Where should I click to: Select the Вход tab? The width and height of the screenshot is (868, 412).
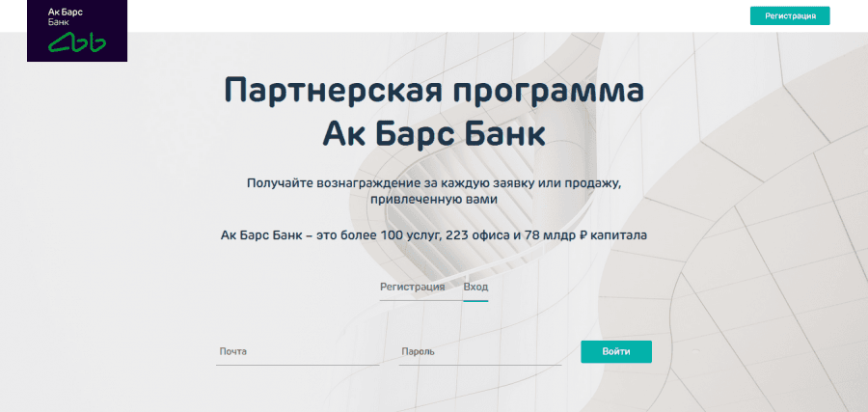475,287
